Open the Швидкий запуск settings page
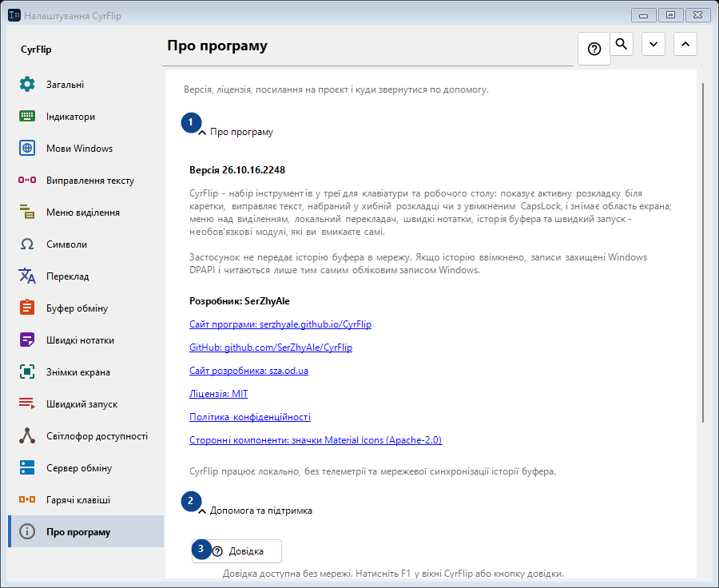 pyautogui.click(x=85, y=403)
